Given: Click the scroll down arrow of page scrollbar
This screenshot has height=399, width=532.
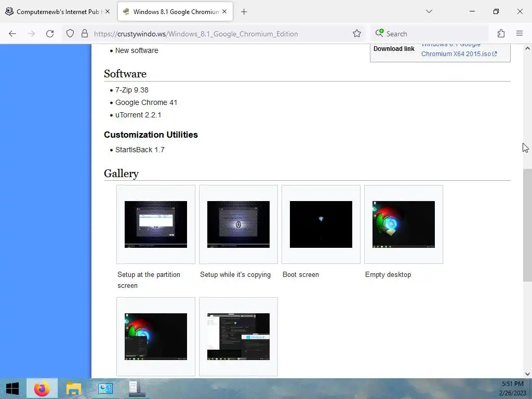Looking at the screenshot, I should point(527,374).
